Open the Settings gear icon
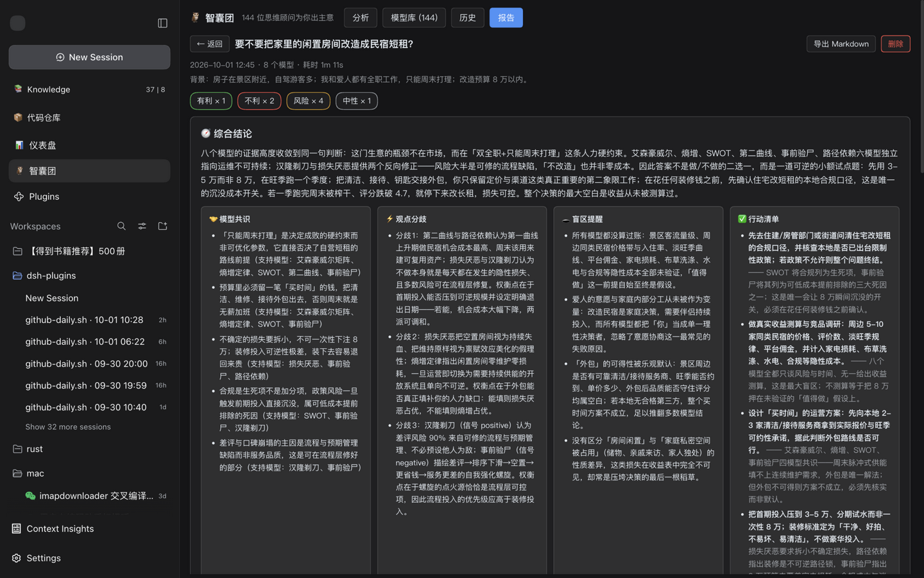This screenshot has height=578, width=924. coord(16,558)
